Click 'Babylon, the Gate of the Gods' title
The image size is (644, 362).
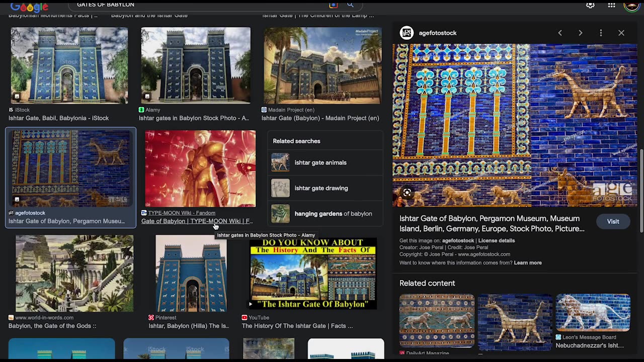tap(52, 326)
